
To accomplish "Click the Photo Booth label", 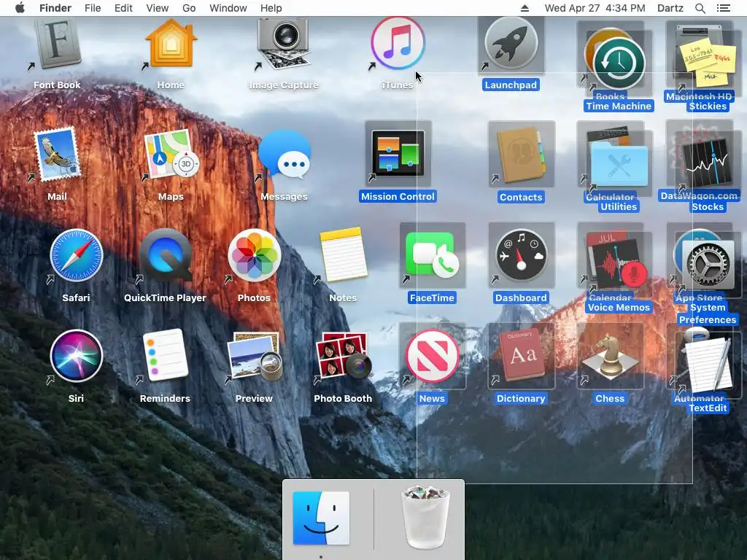I will tap(343, 398).
